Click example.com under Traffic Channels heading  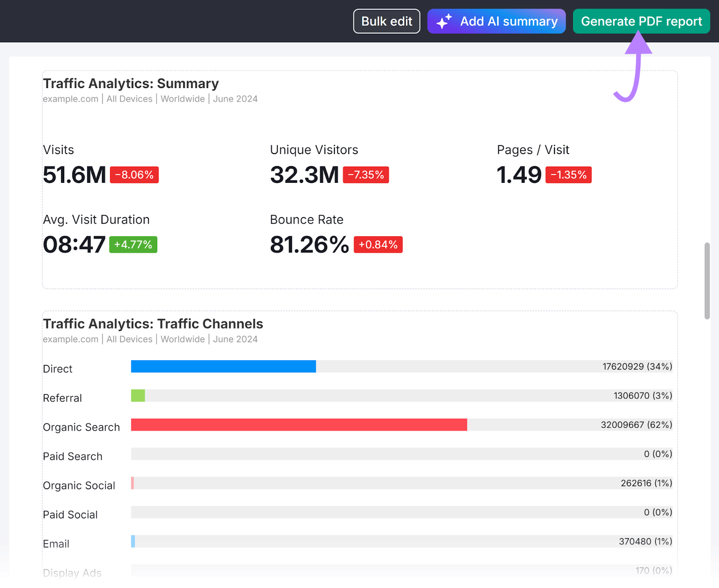[70, 339]
